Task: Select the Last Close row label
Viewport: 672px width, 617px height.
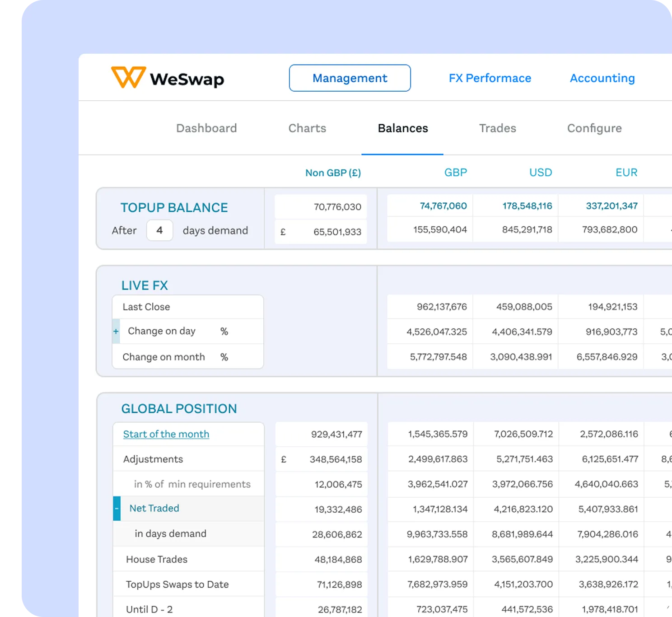Action: 146,307
